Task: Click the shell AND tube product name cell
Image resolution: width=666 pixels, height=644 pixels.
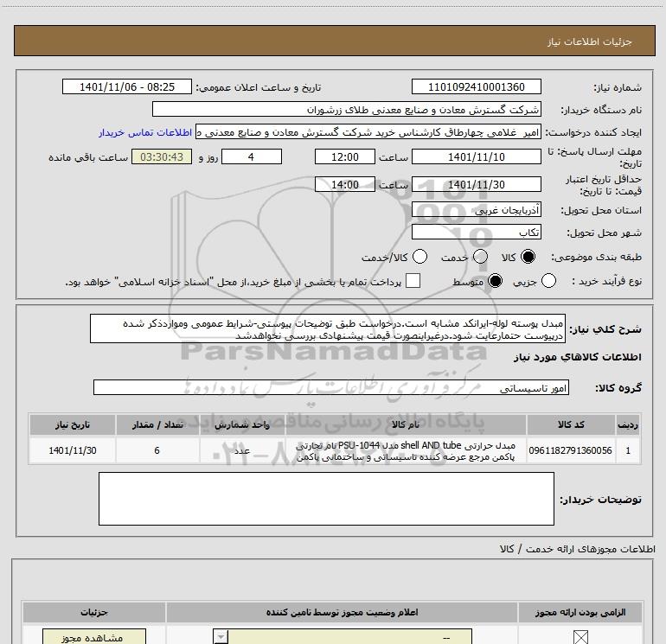Action: click(x=405, y=450)
